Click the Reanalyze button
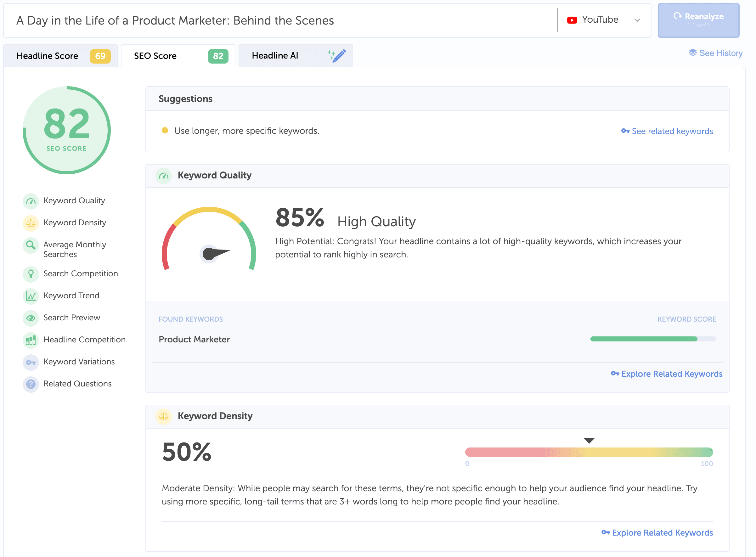The width and height of the screenshot is (756, 557). [699, 20]
